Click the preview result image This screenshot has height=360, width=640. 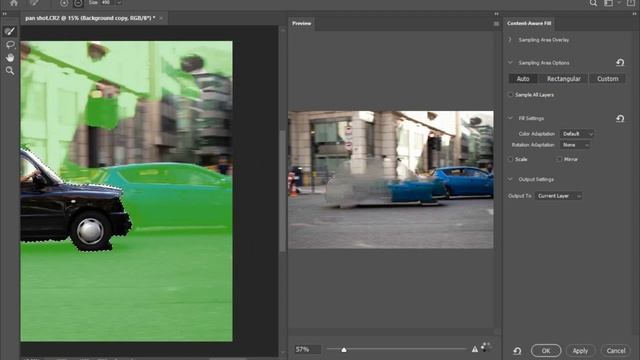[x=391, y=180]
